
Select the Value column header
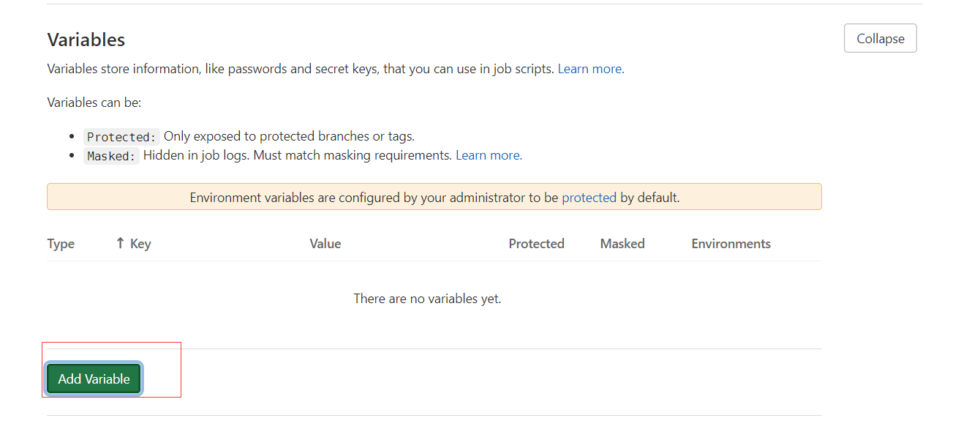pos(325,244)
